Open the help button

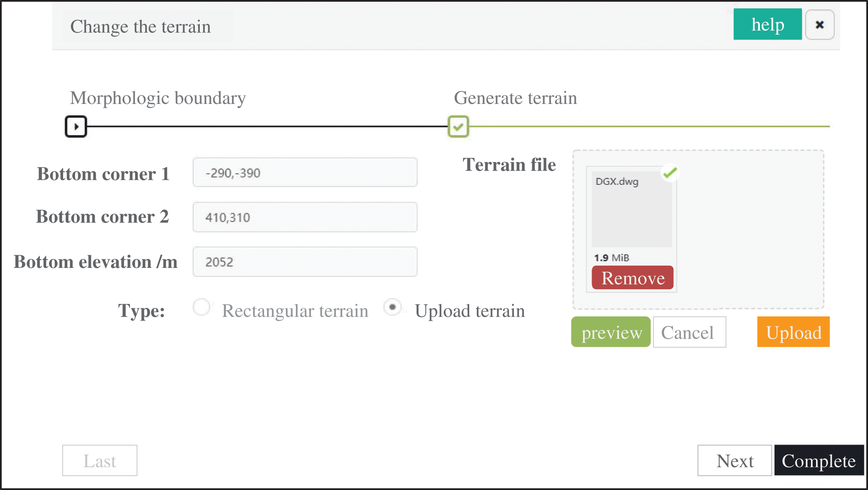(x=767, y=24)
